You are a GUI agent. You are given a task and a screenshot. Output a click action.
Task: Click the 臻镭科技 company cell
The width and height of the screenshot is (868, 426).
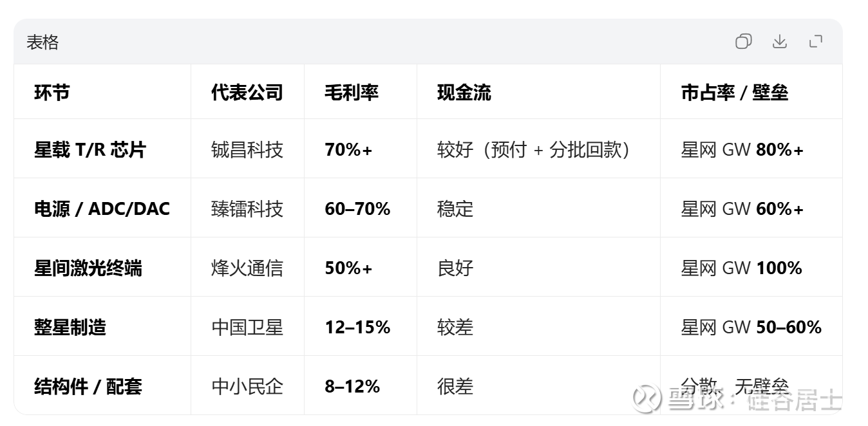click(247, 209)
